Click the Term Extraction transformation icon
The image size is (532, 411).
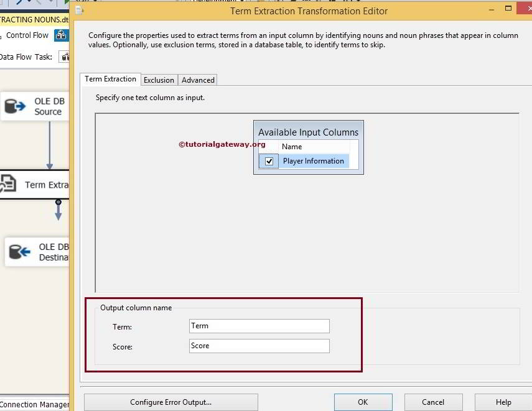click(9, 185)
